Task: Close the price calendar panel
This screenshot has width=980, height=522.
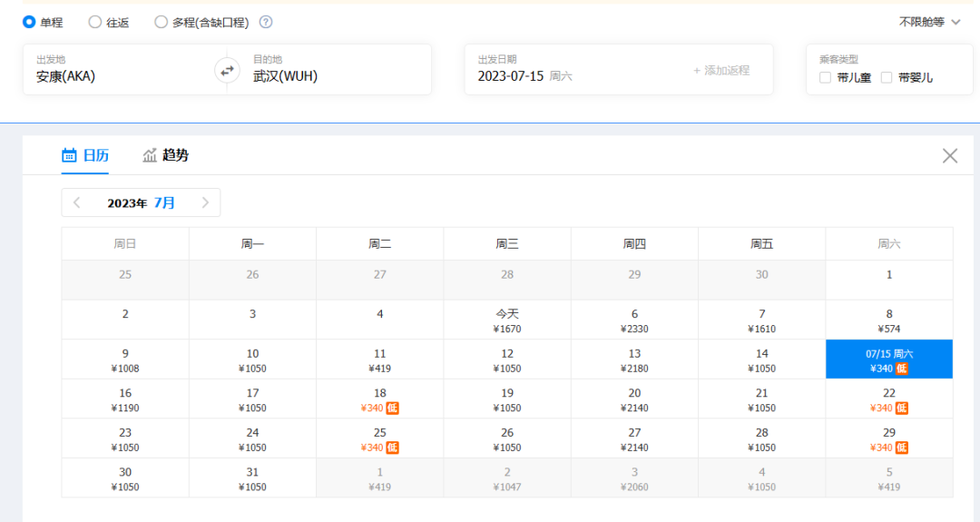Action: tap(949, 156)
